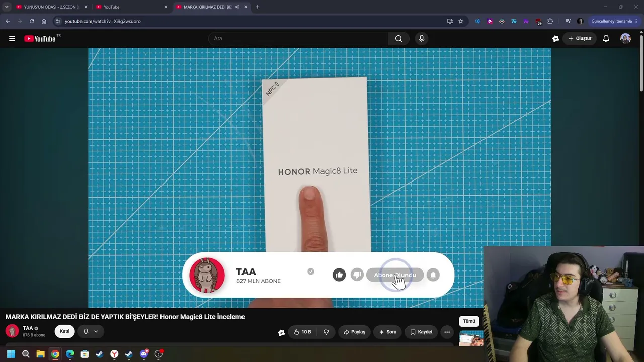The height and width of the screenshot is (362, 644).
Task: Go forward in browser history
Action: point(20,21)
